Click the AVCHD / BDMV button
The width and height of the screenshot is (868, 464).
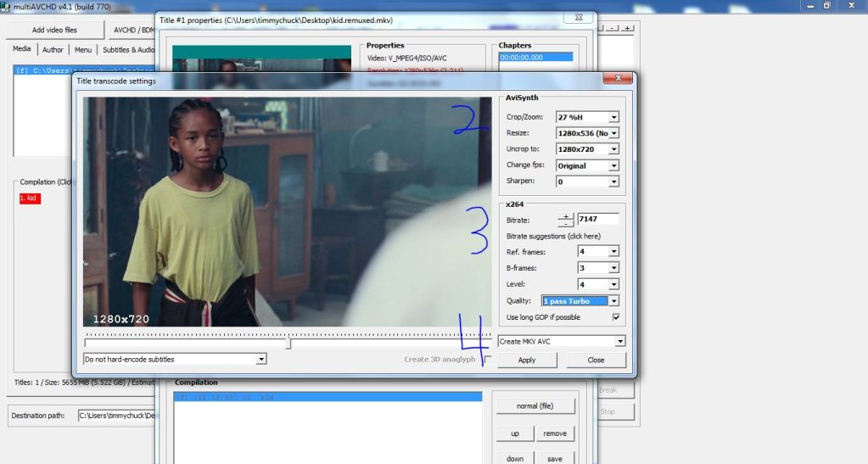coord(132,30)
